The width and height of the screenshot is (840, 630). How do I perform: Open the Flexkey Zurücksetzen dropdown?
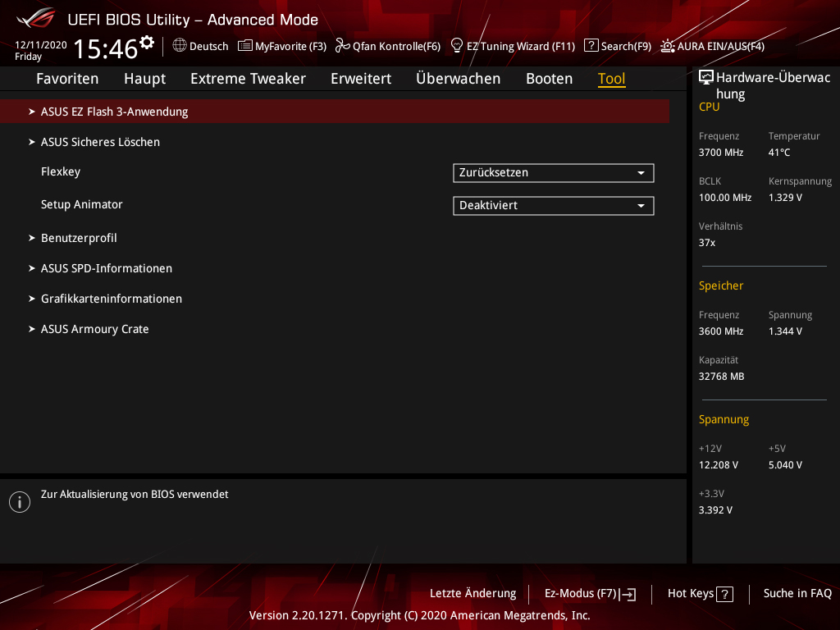click(x=554, y=173)
